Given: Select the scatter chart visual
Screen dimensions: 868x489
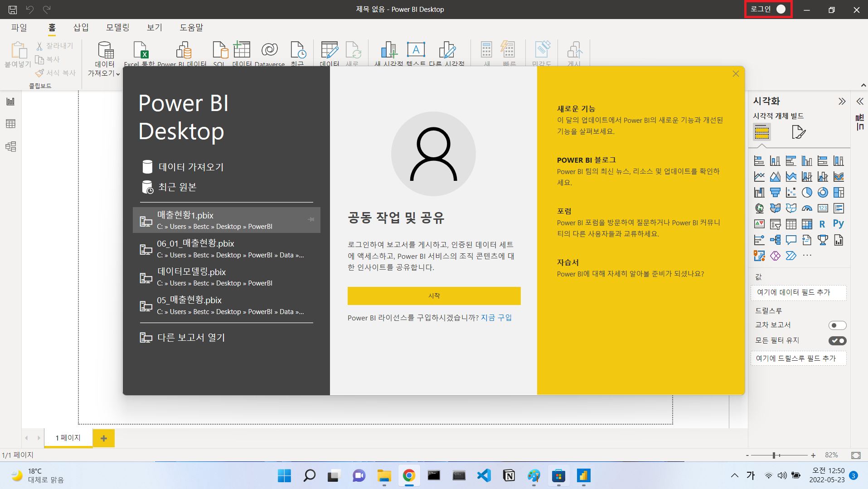Looking at the screenshot, I should click(x=791, y=193).
